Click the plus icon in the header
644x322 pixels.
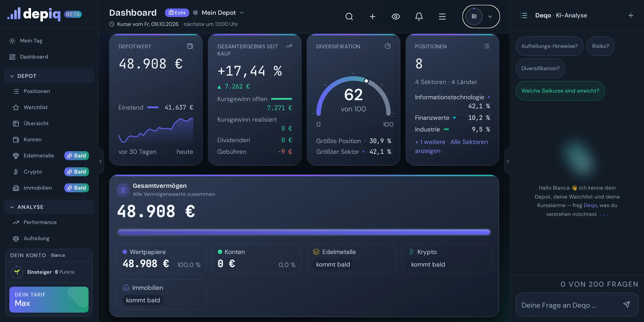click(x=372, y=17)
